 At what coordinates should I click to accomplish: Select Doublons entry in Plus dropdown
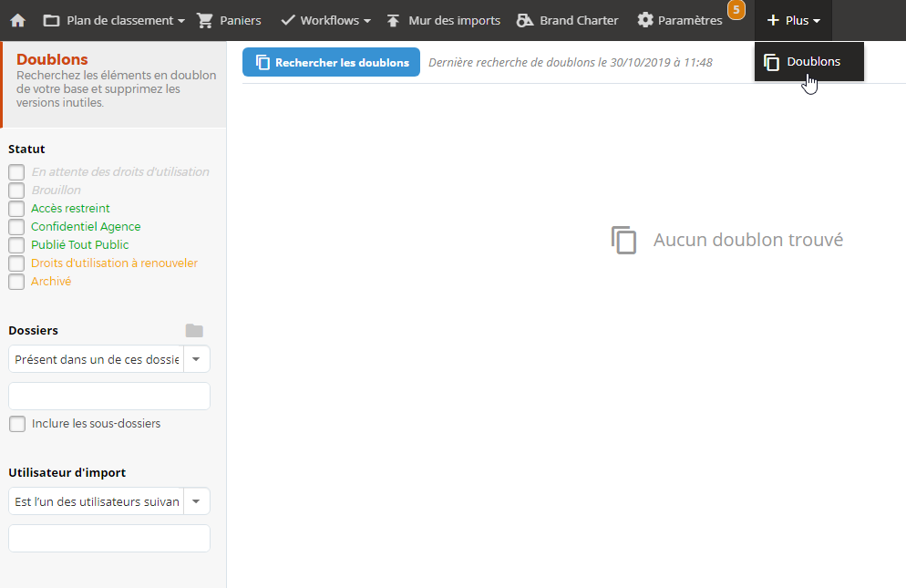click(809, 62)
